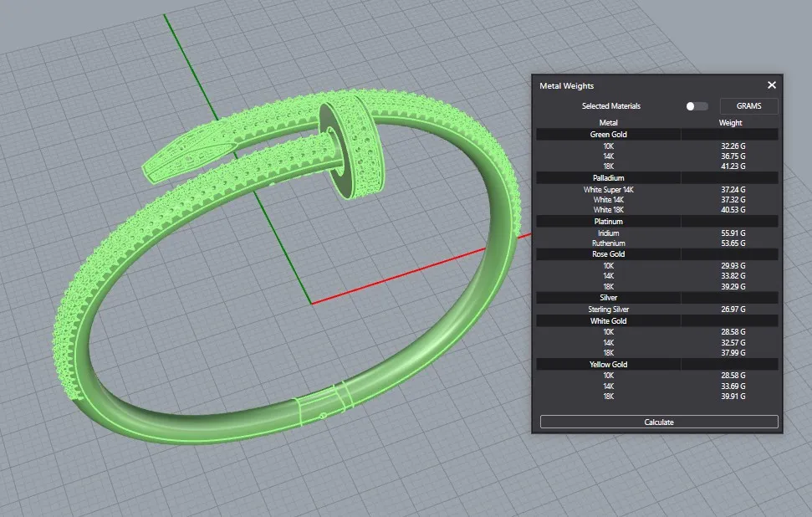Click the 53.65 G weight value
Viewport: 812px width, 517px height.
(733, 243)
